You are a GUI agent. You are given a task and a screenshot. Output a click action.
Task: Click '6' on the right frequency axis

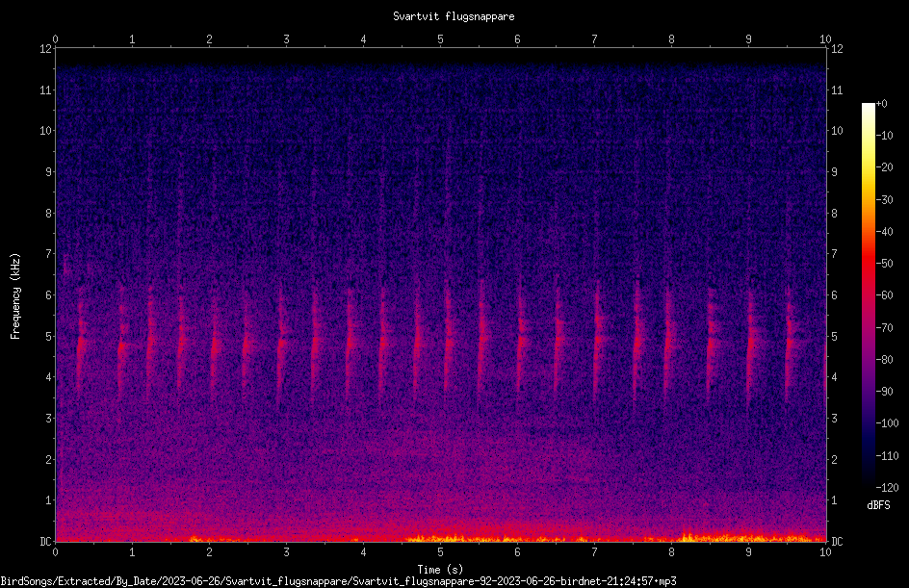(834, 294)
